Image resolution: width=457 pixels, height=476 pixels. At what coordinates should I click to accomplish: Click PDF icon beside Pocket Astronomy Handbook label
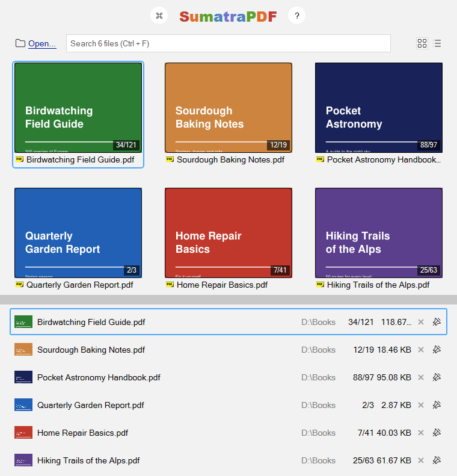click(x=321, y=159)
